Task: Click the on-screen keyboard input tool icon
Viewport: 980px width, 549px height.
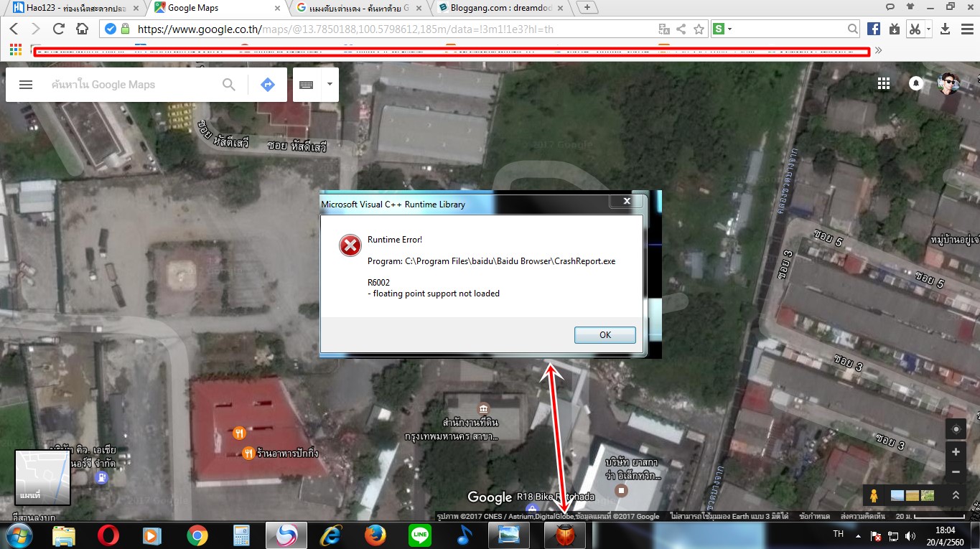Action: tap(307, 85)
